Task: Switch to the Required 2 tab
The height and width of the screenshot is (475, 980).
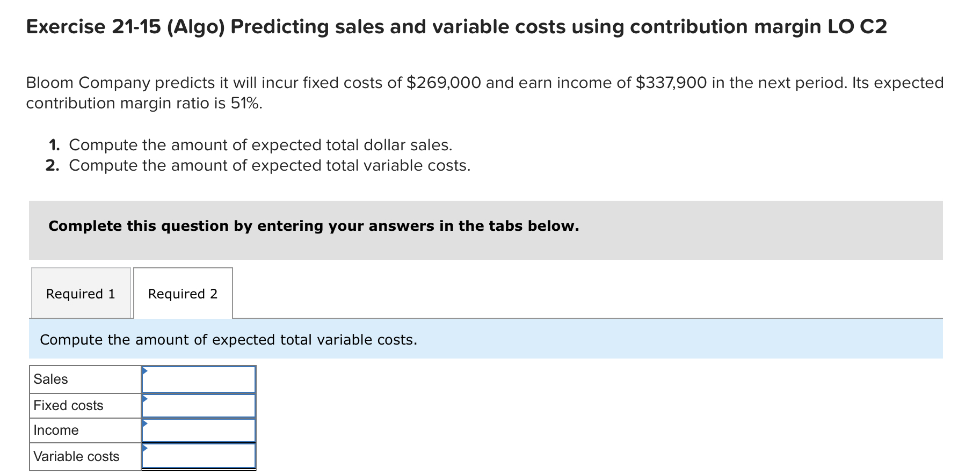Action: (183, 294)
